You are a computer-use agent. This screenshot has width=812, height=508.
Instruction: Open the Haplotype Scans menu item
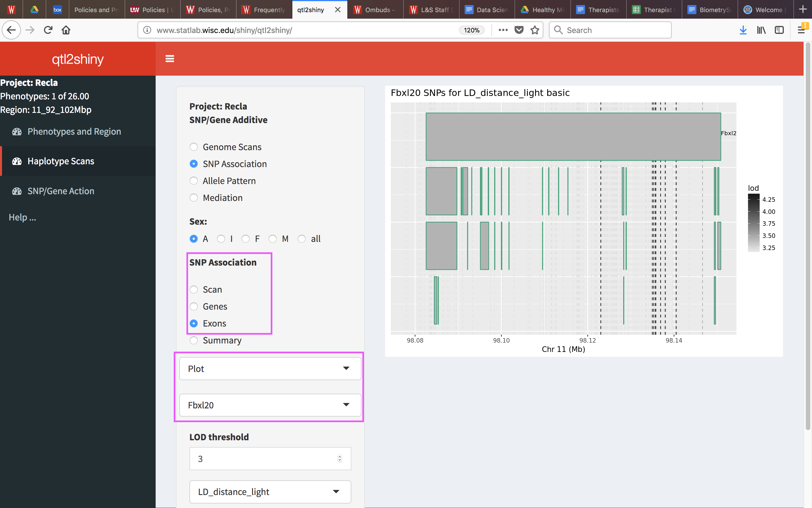coord(78,161)
